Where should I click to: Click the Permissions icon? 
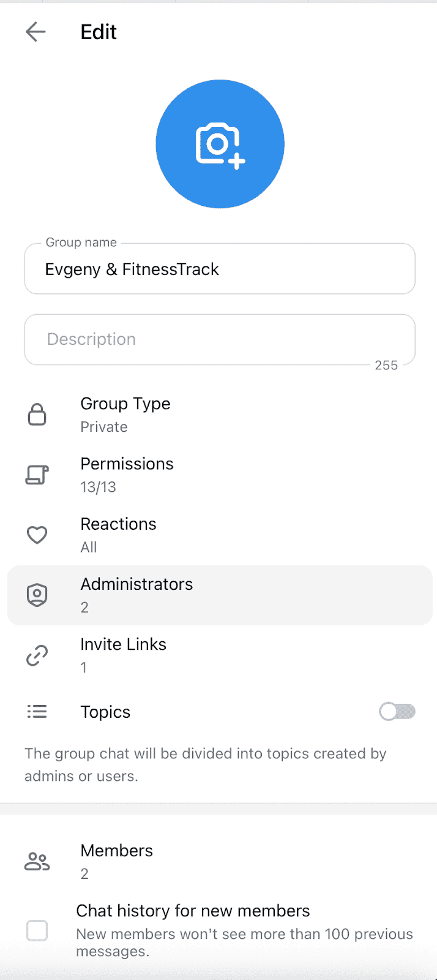37,475
